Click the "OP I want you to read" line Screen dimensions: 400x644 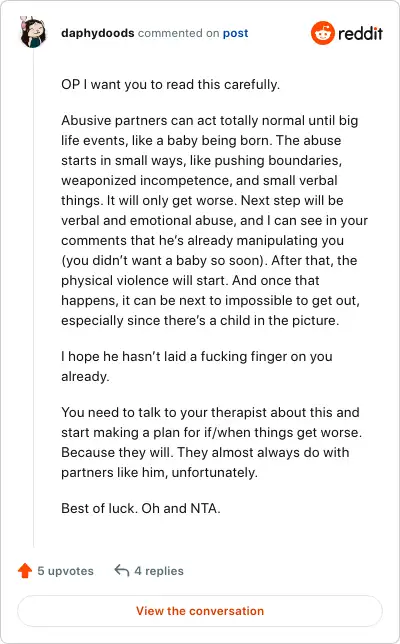[x=170, y=85]
